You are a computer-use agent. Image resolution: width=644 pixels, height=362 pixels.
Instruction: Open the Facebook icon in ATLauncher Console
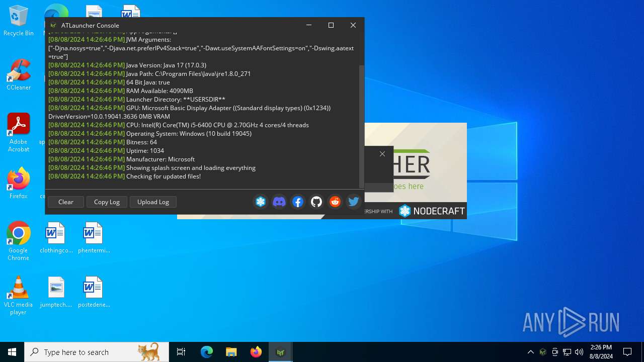coord(298,202)
